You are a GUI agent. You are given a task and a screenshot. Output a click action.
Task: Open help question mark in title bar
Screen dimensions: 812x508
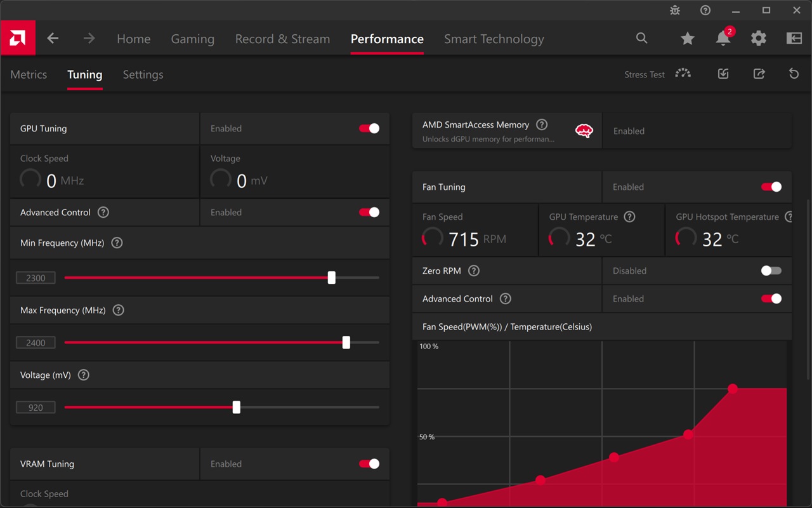point(705,10)
